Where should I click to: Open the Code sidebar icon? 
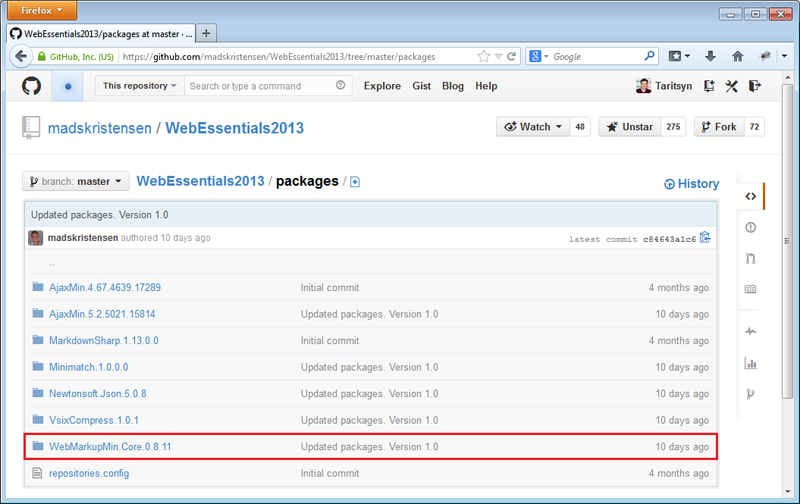(x=751, y=196)
